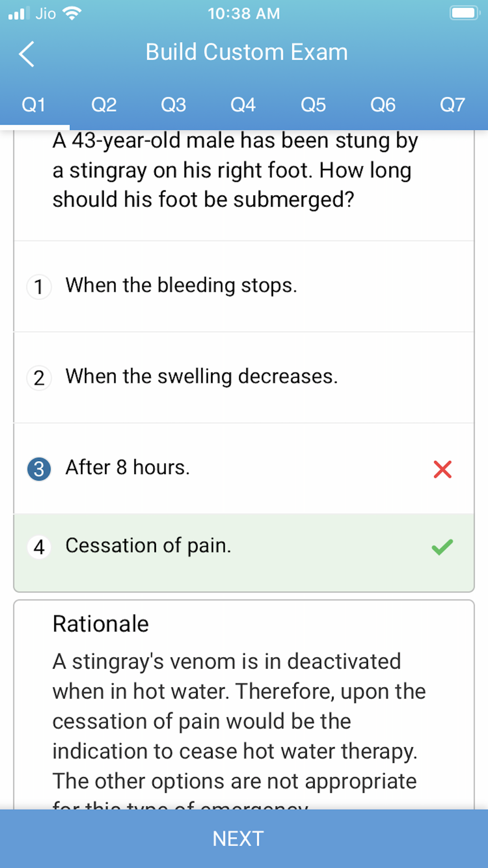This screenshot has width=488, height=868.
Task: Open the Q7 question tab
Action: pos(452,105)
